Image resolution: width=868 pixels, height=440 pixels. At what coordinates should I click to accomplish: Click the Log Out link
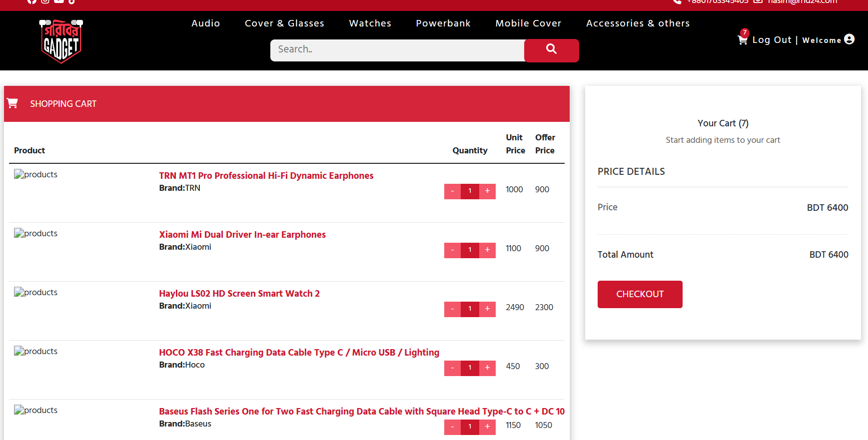(772, 40)
